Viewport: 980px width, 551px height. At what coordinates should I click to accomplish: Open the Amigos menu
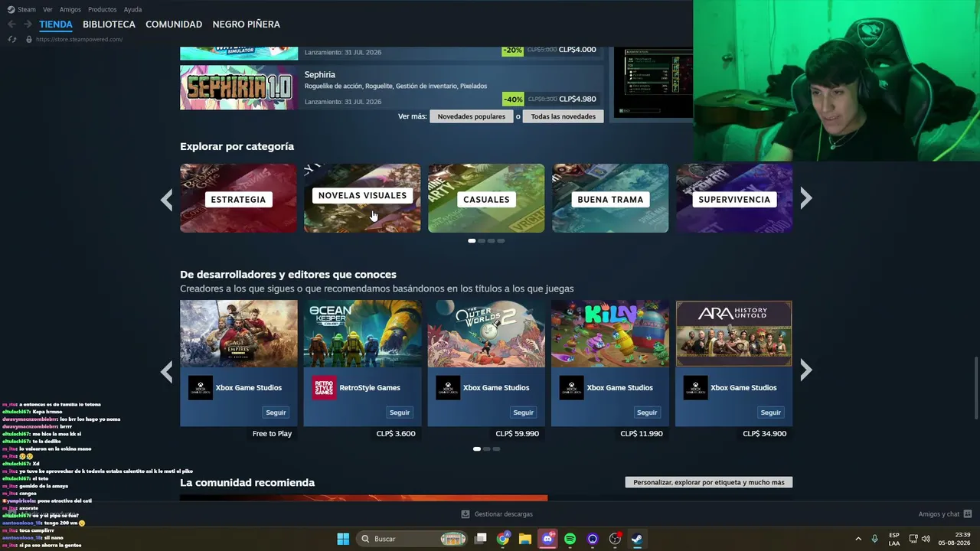[70, 9]
